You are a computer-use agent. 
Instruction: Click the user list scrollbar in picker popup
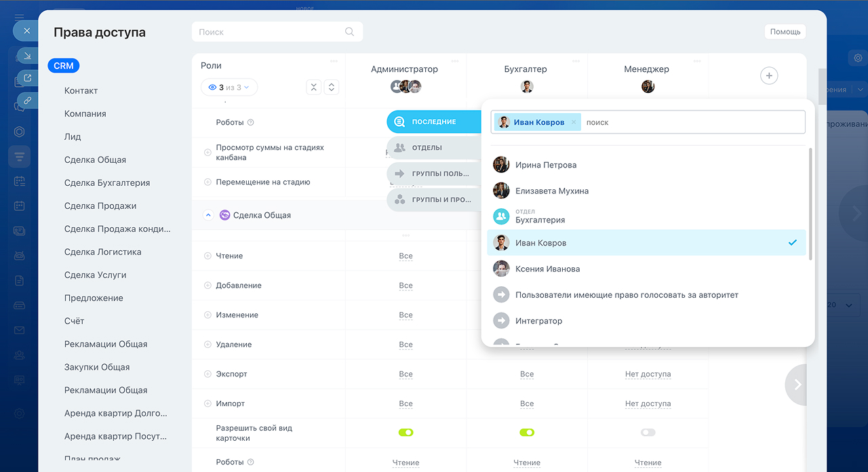pyautogui.click(x=810, y=203)
